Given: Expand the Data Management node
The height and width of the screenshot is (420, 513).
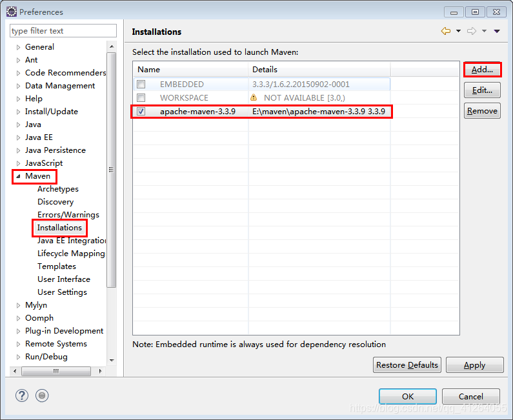Looking at the screenshot, I should [x=18, y=86].
